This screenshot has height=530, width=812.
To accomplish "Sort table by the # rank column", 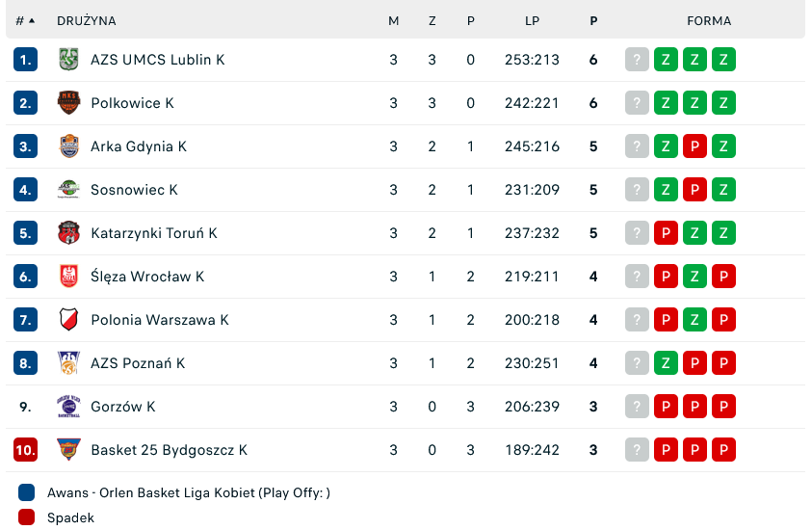I will tap(25, 20).
